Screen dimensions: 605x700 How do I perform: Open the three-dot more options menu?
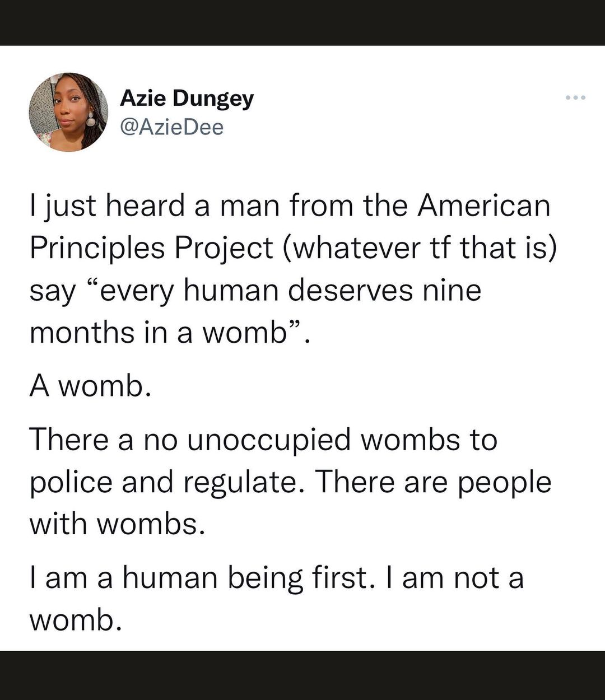[575, 98]
